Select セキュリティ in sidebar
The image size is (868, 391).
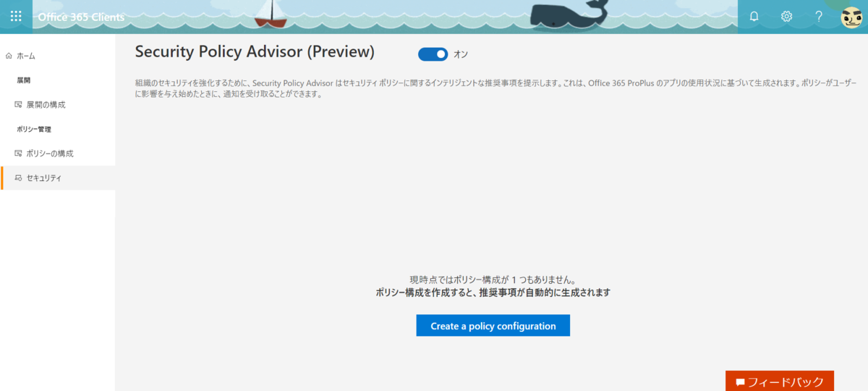58,178
